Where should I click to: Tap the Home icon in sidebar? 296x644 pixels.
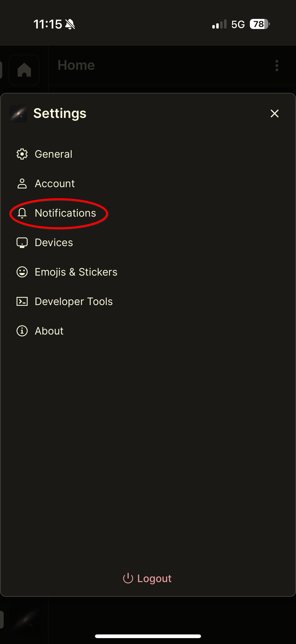coord(24,70)
